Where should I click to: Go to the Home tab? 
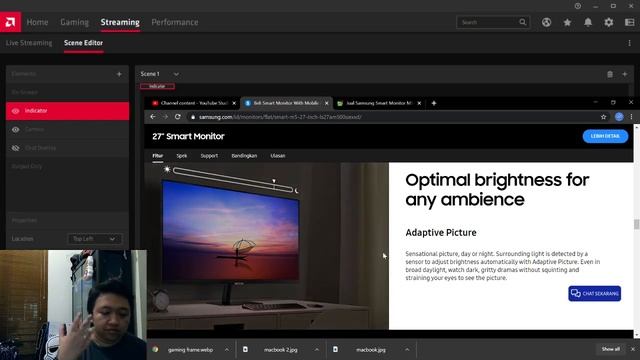tap(37, 22)
